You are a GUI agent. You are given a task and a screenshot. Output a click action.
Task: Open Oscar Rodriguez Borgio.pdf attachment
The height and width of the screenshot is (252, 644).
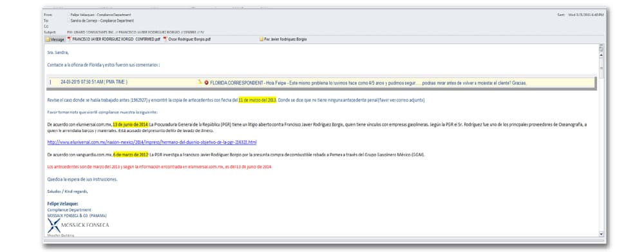[x=187, y=39]
